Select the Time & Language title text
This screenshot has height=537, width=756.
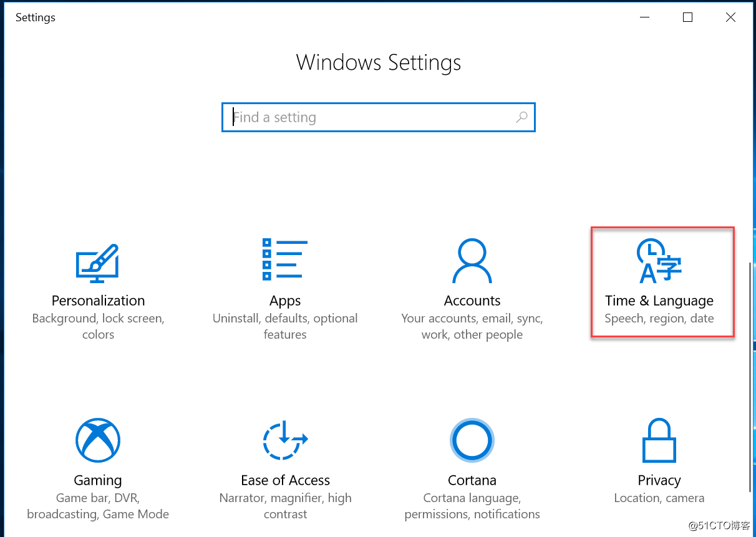[659, 301]
